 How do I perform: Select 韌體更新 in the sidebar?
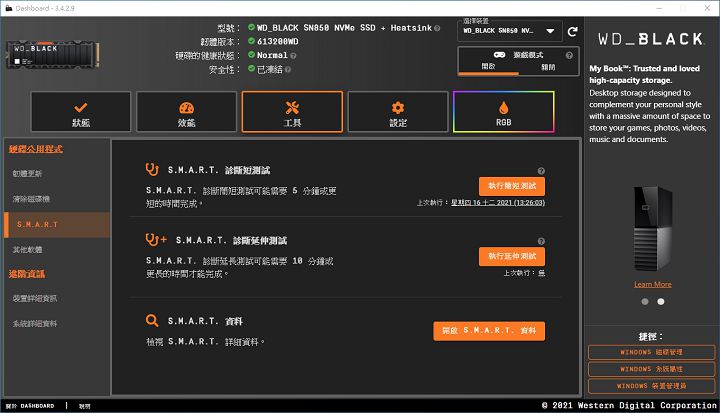[28, 174]
